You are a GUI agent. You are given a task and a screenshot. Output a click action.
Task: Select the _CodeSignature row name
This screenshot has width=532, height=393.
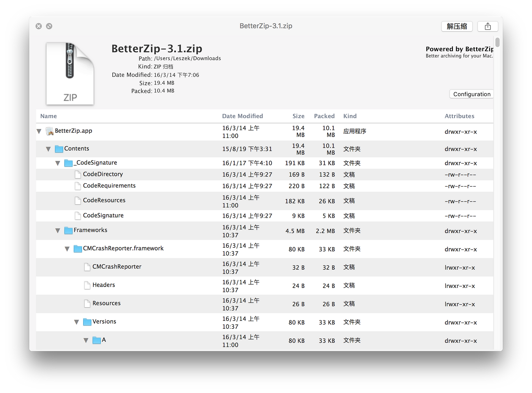(95, 163)
